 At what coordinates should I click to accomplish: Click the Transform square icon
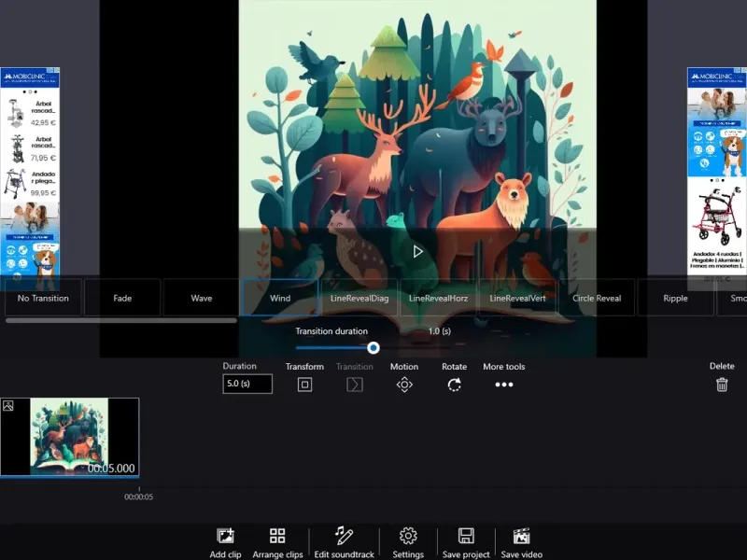(x=305, y=385)
